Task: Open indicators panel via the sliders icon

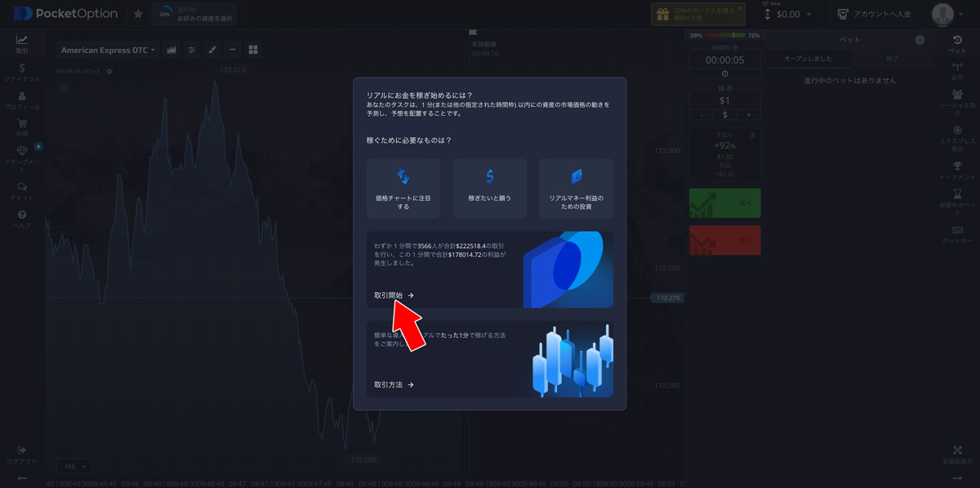Action: click(191, 50)
